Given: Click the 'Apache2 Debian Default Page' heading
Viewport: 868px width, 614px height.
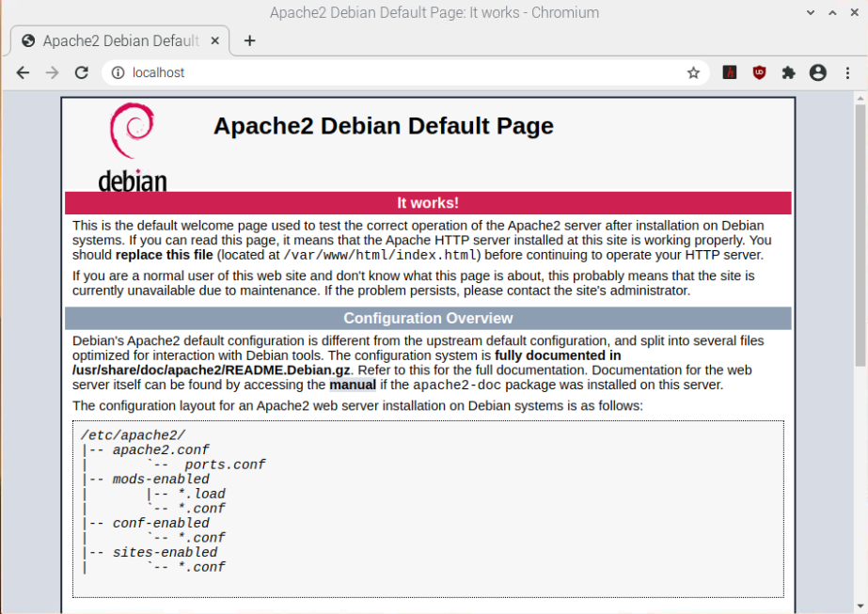Looking at the screenshot, I should [384, 126].
